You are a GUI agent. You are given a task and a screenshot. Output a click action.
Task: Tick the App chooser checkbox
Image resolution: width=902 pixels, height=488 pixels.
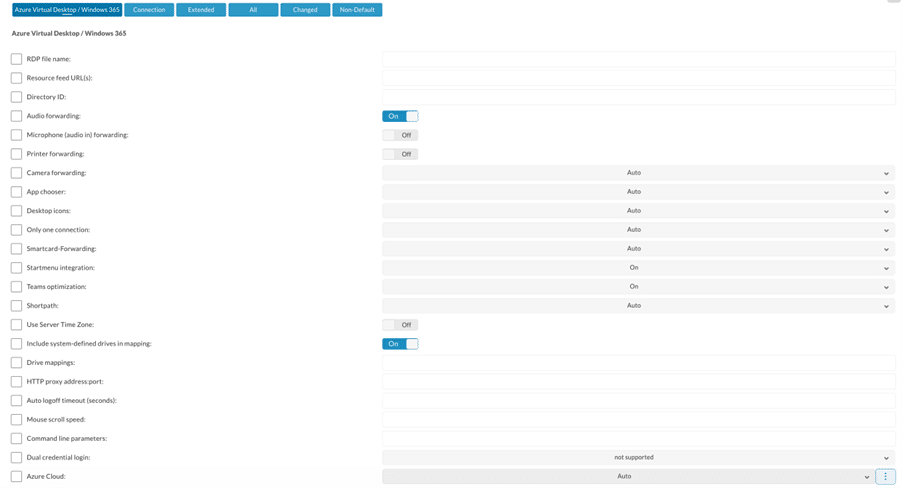(16, 192)
